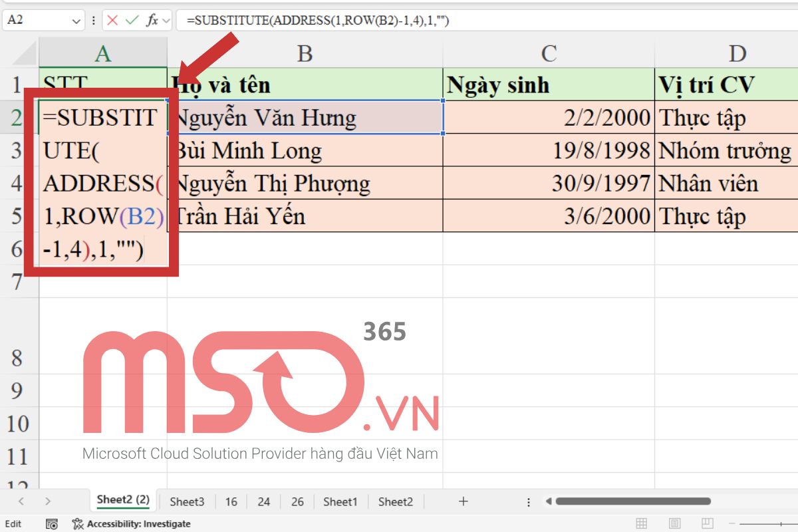
Task: Switch to Sheet2 tab
Action: click(396, 502)
